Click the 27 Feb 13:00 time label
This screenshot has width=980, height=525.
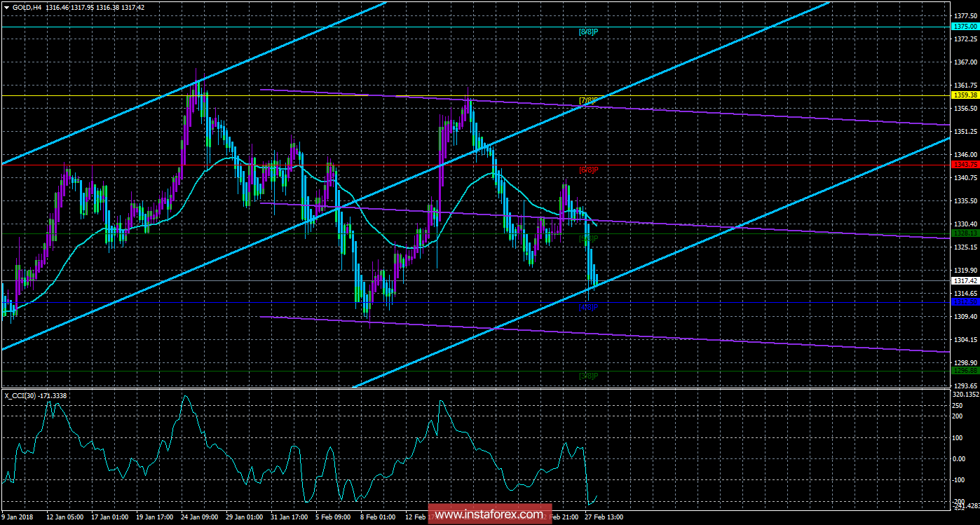pos(606,518)
